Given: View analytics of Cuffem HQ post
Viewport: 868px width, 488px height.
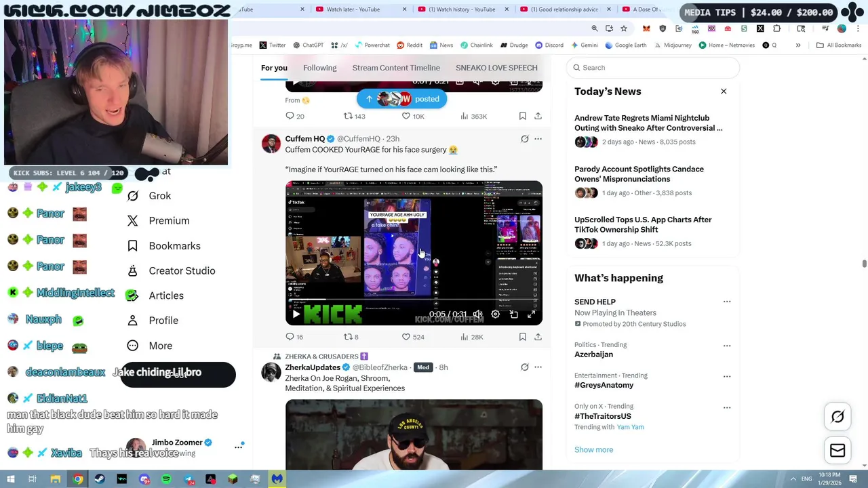Looking at the screenshot, I should click(x=471, y=337).
